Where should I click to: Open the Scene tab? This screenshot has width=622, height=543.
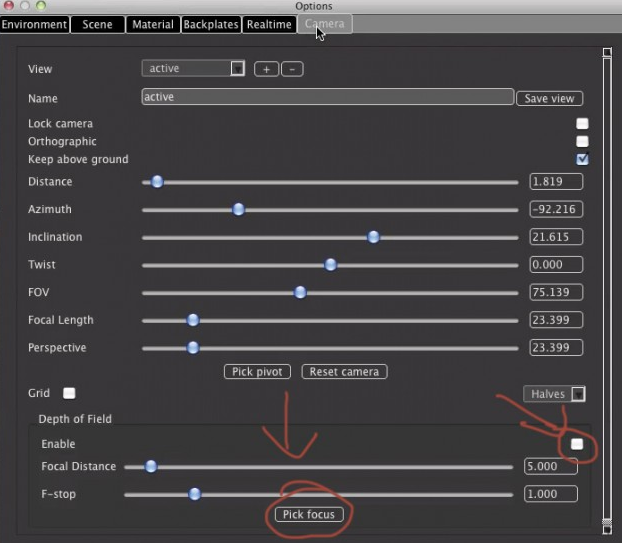[x=97, y=24]
